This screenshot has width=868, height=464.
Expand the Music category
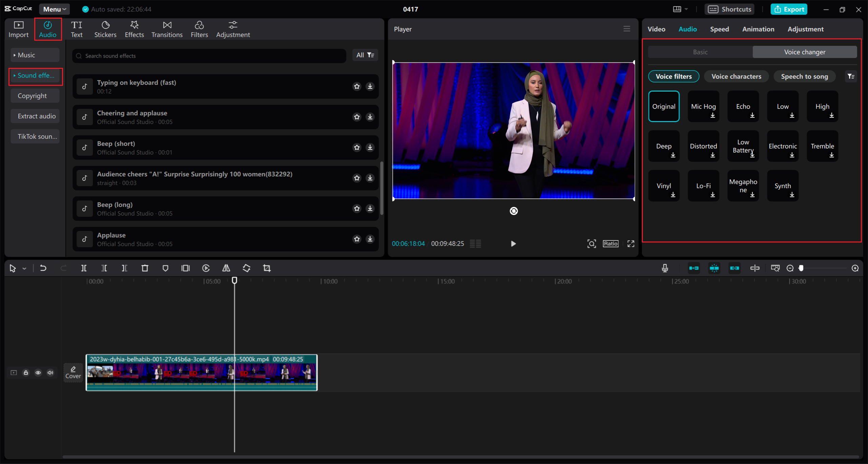35,55
